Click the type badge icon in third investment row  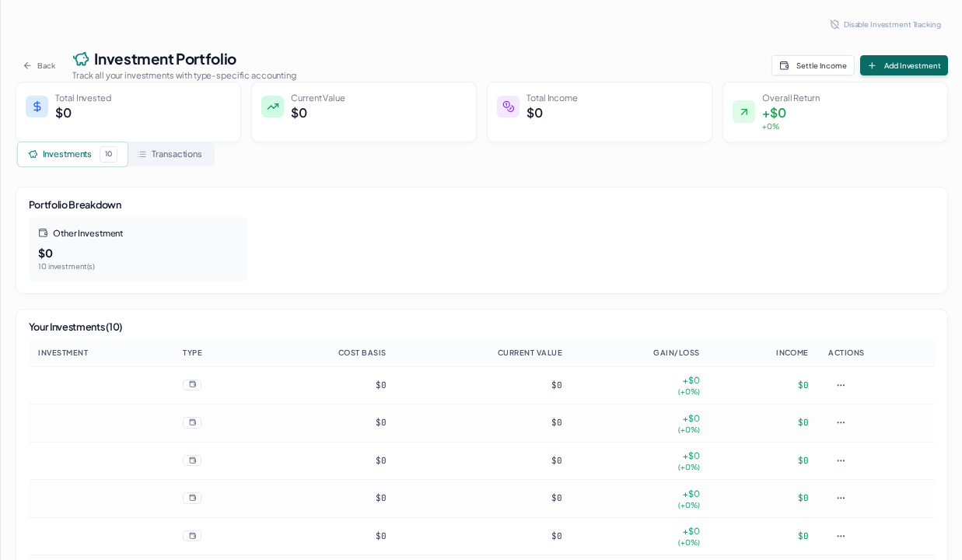click(x=192, y=460)
